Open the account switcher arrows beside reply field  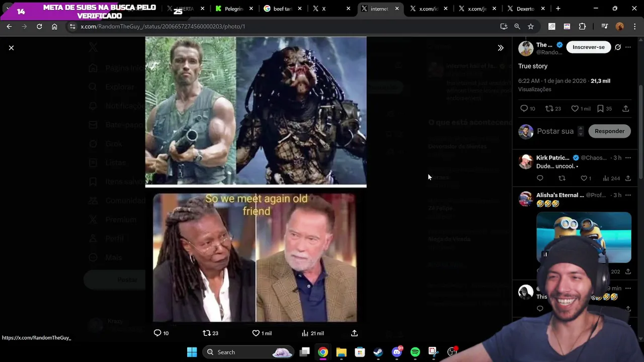point(581,131)
